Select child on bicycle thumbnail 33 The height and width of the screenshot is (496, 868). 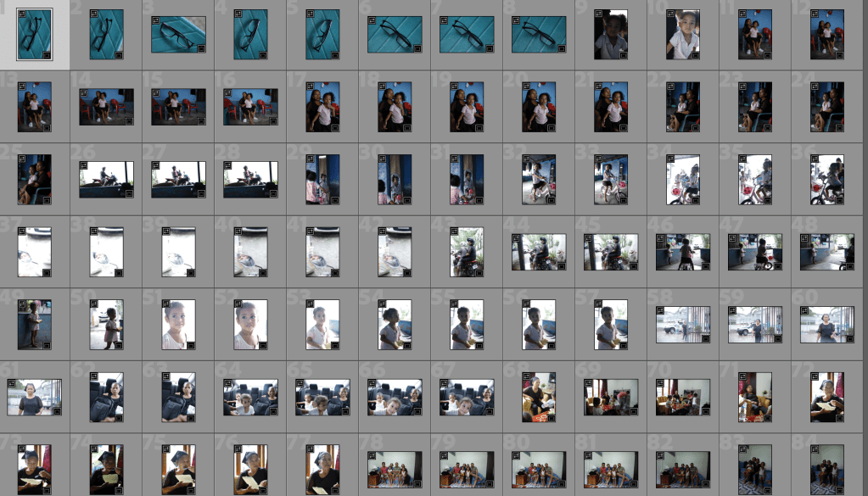point(611,179)
